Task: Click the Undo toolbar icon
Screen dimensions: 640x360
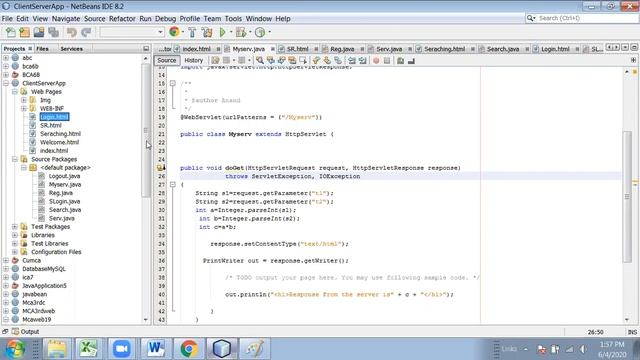Action: tap(72, 32)
